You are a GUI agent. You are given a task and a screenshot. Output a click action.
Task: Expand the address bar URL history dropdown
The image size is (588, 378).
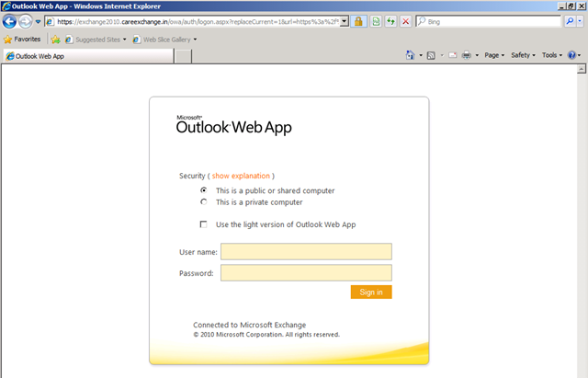tap(345, 22)
